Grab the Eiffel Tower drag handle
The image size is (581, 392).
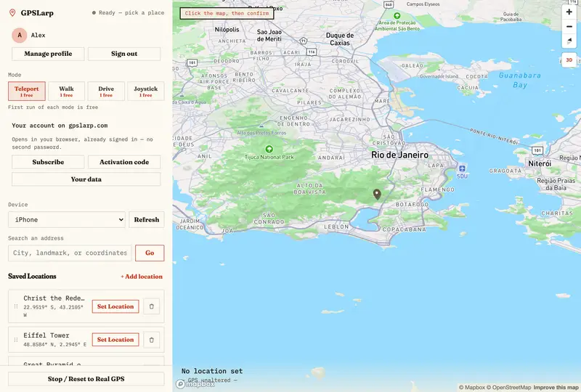coord(15,340)
